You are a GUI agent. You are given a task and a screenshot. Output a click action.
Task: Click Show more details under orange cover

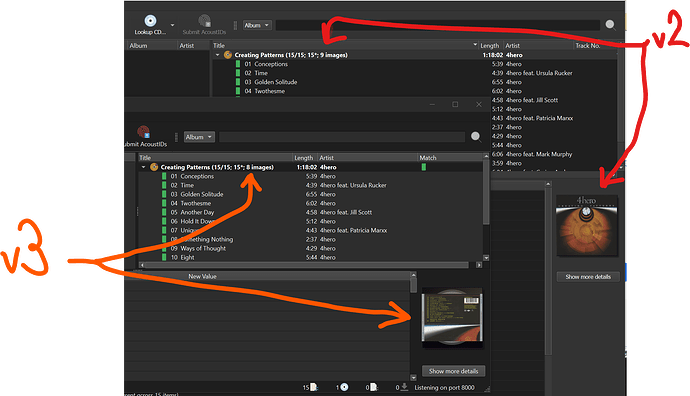[x=588, y=277]
